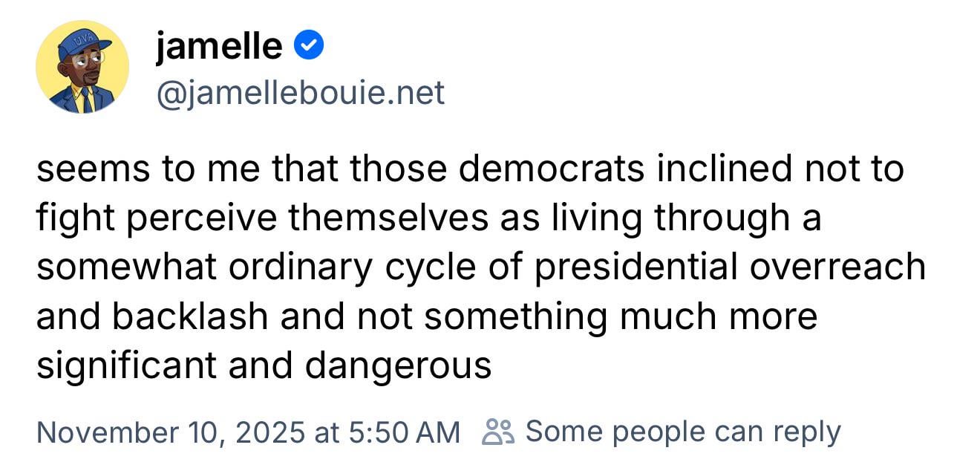Click the reply-restriction people icon
This screenshot has width=980, height=462.
point(497,432)
